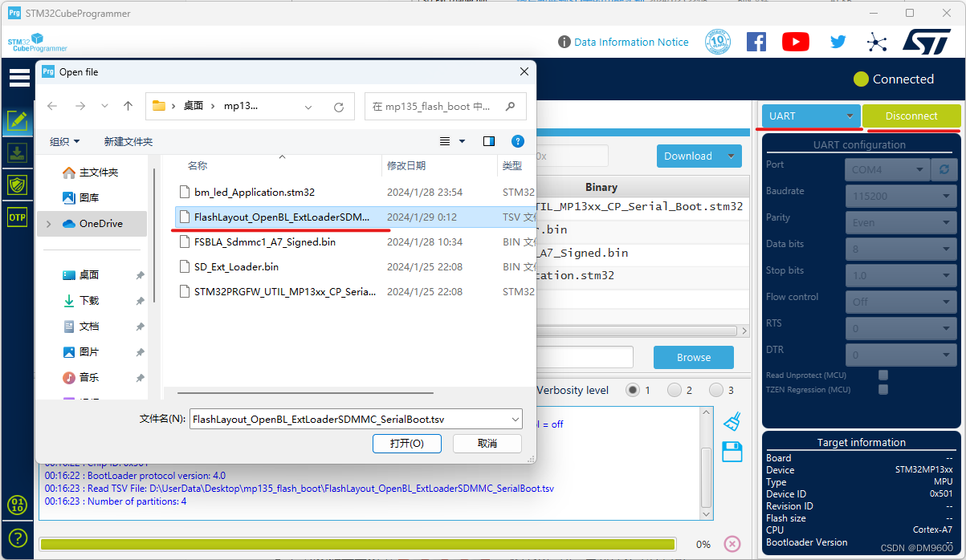
Task: Cancel operation with the red X icon
Action: (732, 544)
